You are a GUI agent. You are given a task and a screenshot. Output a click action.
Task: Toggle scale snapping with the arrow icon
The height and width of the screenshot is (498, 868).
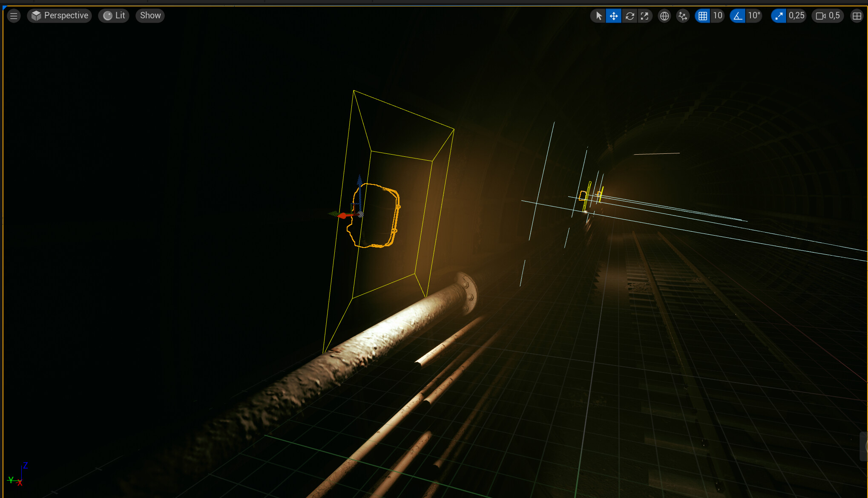pyautogui.click(x=779, y=15)
